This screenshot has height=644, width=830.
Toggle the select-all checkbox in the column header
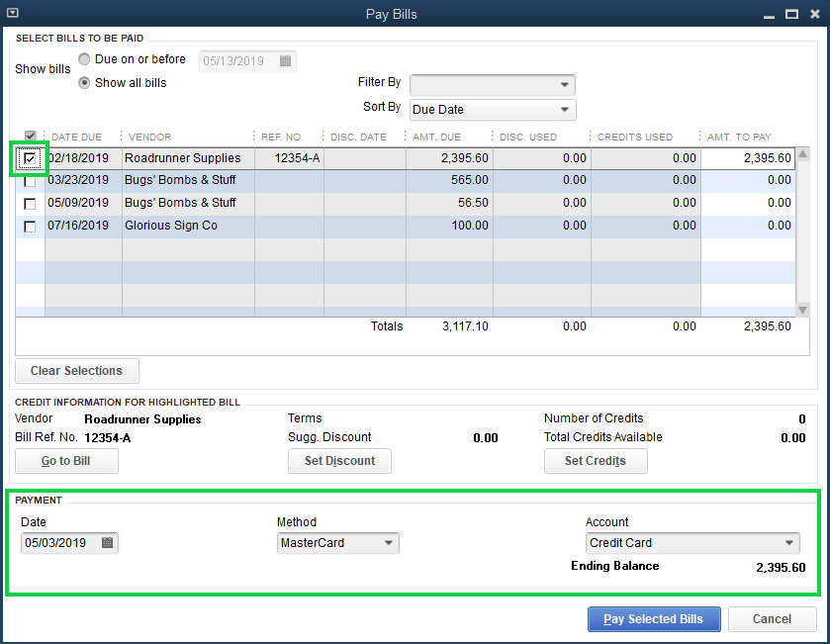point(29,137)
